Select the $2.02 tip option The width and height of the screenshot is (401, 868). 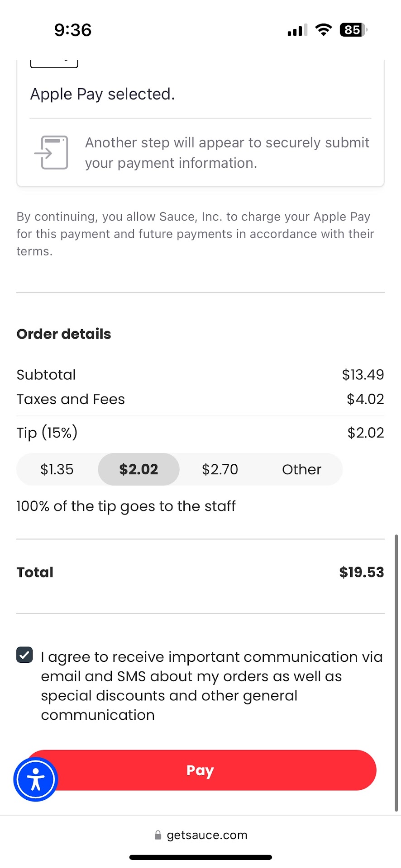click(138, 469)
